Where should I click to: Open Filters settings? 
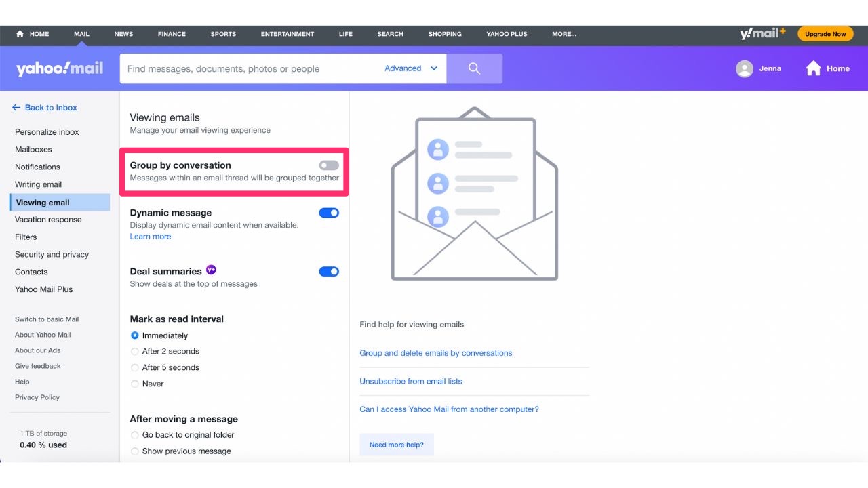pyautogui.click(x=26, y=237)
